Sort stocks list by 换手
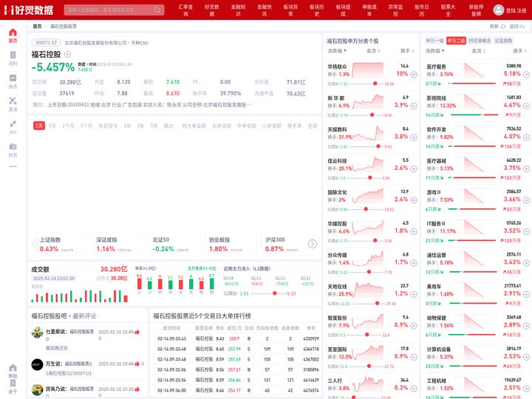Image resolution: width=532 pixels, height=399 pixels. click(407, 51)
